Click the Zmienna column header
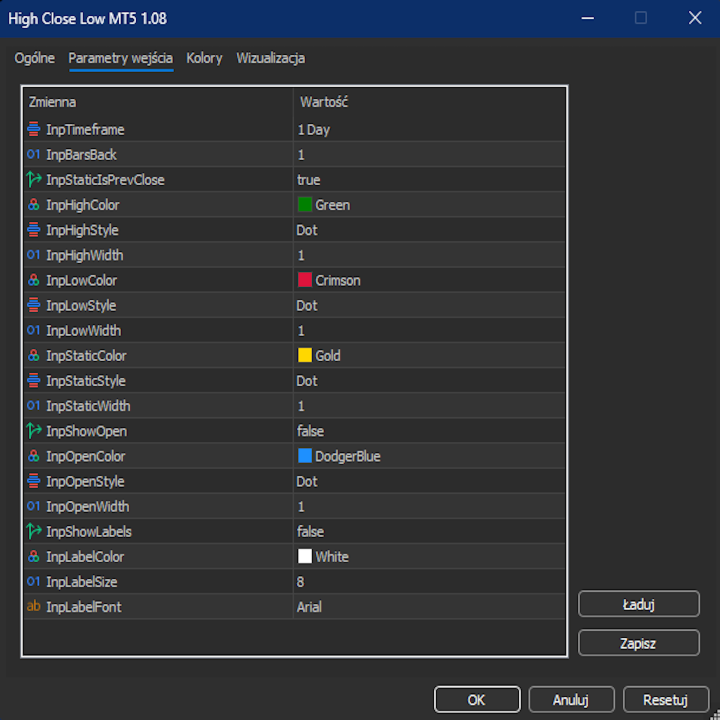 point(158,102)
